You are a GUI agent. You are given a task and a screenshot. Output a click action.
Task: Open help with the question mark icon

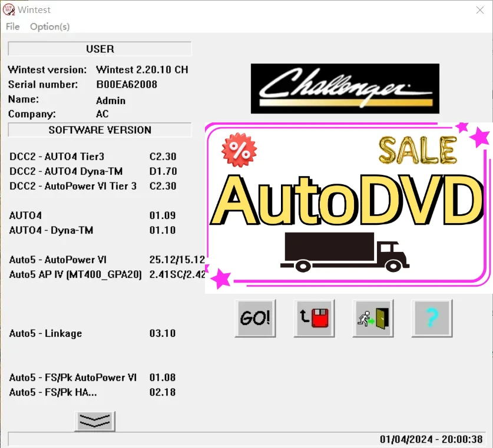[x=432, y=318]
